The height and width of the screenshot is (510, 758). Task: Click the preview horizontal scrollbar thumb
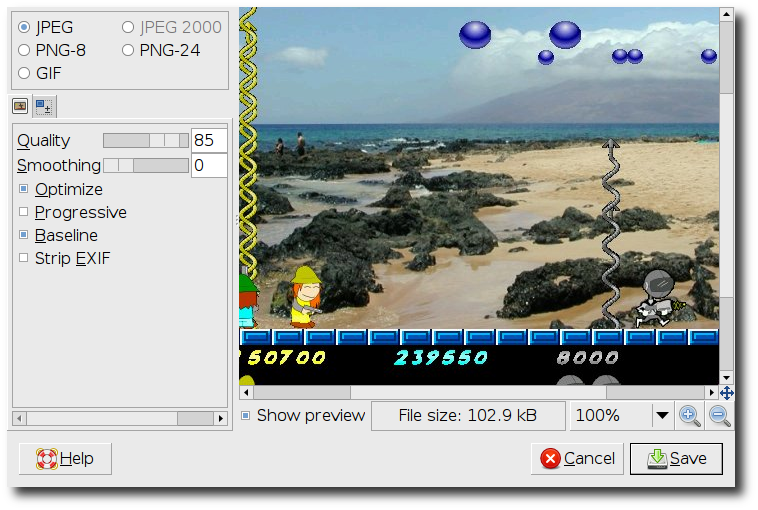click(478, 393)
